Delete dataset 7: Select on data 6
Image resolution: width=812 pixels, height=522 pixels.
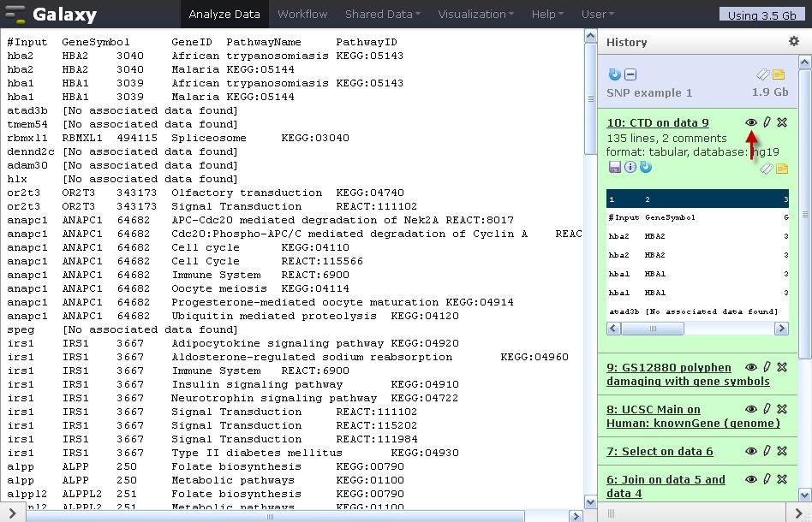tap(782, 451)
